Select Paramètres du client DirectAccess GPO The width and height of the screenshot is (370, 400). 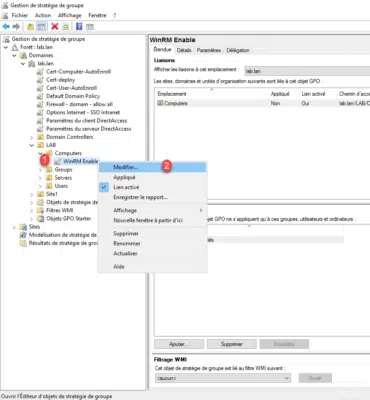pyautogui.click(x=87, y=121)
